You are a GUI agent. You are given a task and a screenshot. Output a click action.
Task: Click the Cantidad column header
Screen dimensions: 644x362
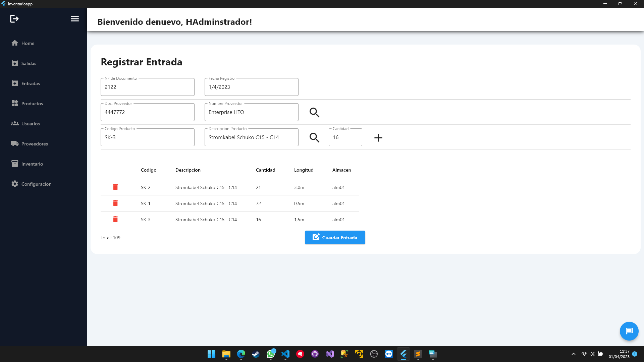point(265,170)
